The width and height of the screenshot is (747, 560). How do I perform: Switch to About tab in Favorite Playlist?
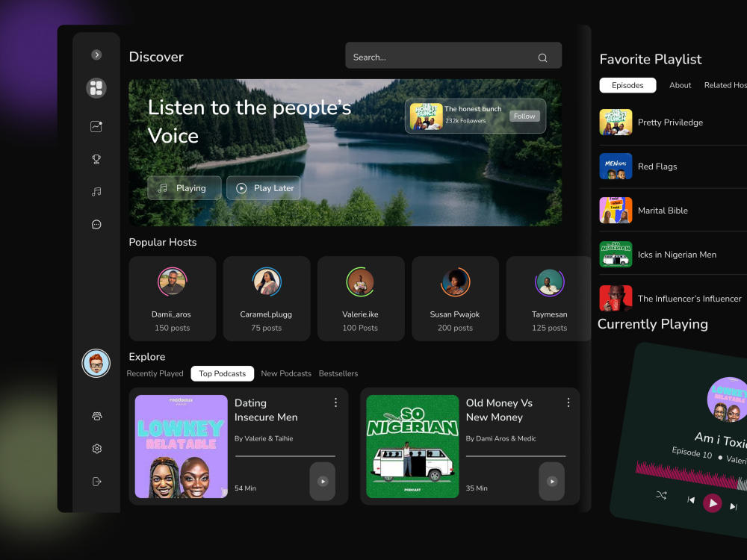pyautogui.click(x=680, y=85)
